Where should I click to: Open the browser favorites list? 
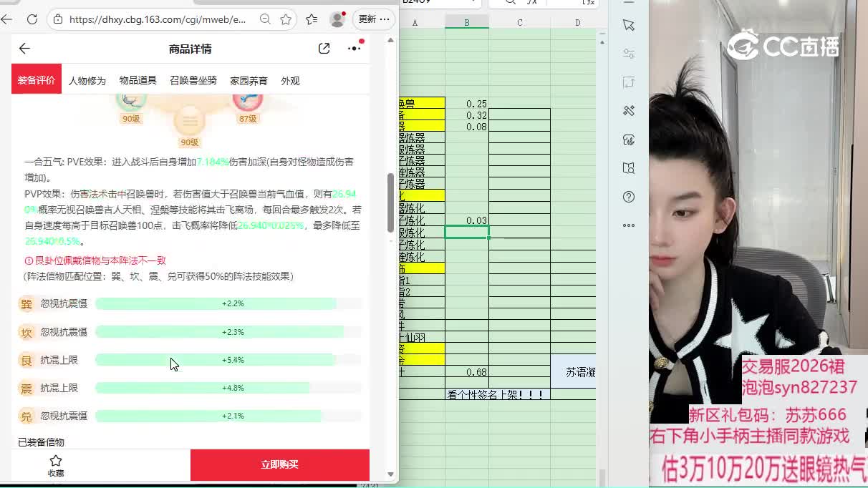click(312, 19)
